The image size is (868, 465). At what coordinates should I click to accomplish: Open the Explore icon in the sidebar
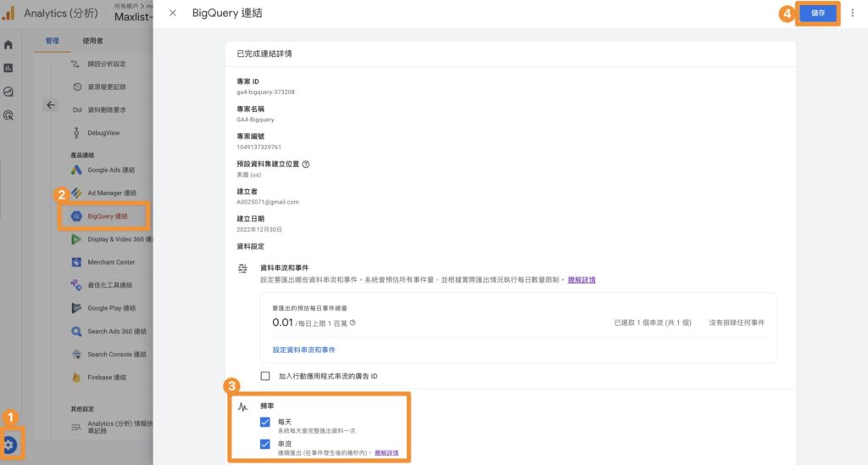click(x=8, y=92)
